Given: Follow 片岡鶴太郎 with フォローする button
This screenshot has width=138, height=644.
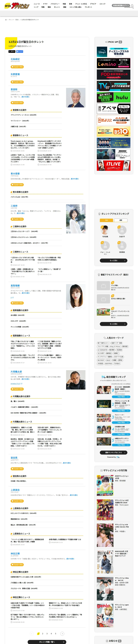Looking at the screenshot, I should (17, 389).
